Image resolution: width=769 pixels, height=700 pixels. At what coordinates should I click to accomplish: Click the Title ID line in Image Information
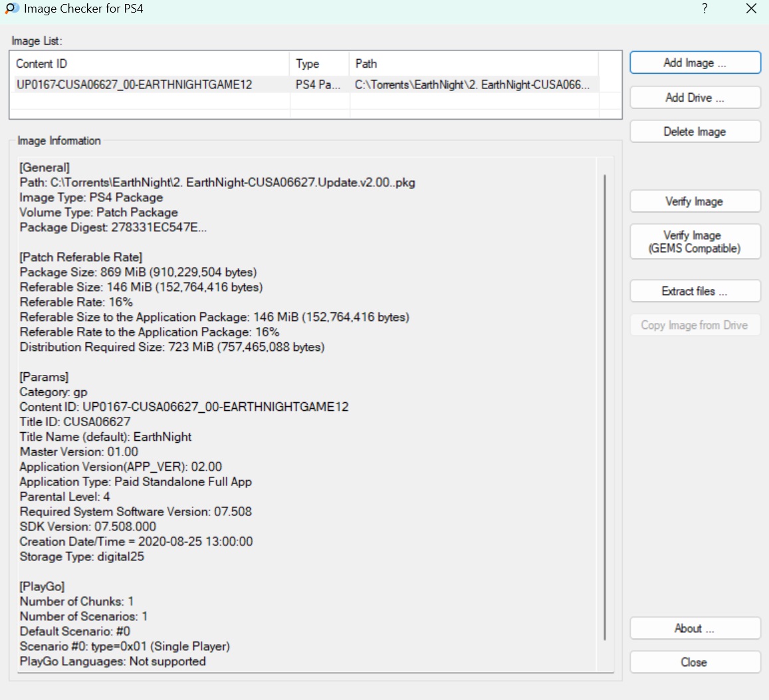(75, 421)
